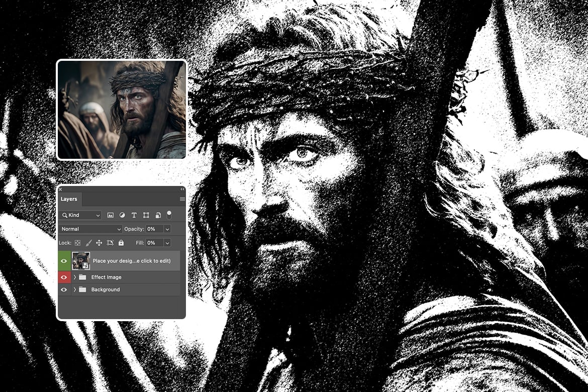The image size is (588, 392).
Task: Lock artboard nesting icon
Action: coord(110,243)
